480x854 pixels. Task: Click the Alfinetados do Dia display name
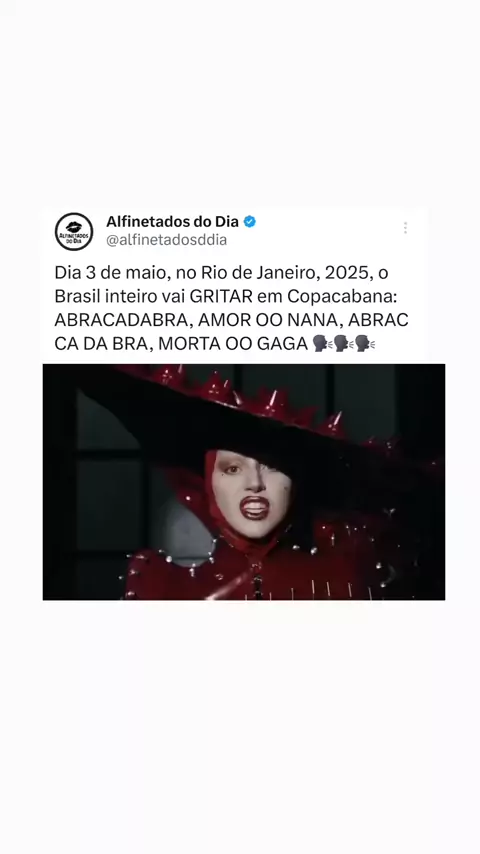click(x=172, y=222)
